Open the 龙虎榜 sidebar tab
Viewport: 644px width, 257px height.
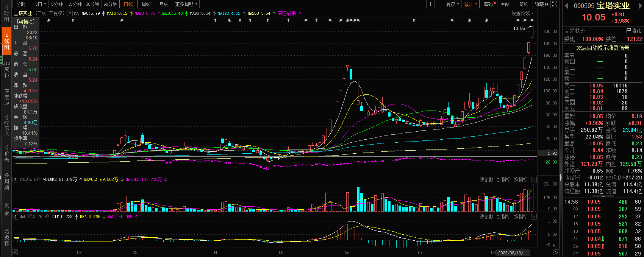pos(6,237)
